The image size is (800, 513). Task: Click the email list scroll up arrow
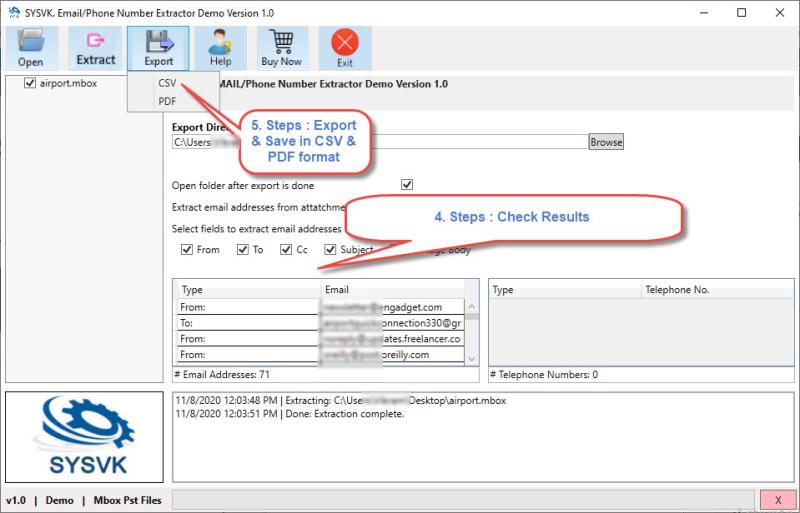click(x=471, y=307)
